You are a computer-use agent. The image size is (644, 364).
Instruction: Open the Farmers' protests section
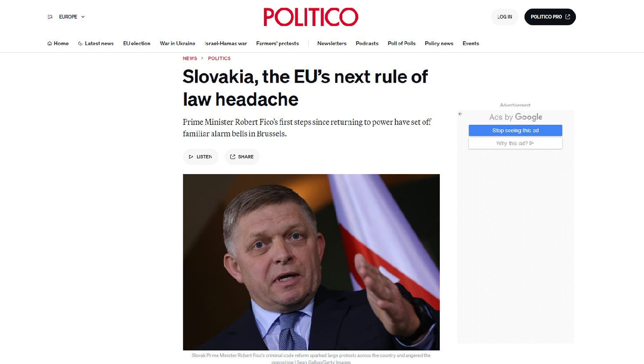[277, 44]
